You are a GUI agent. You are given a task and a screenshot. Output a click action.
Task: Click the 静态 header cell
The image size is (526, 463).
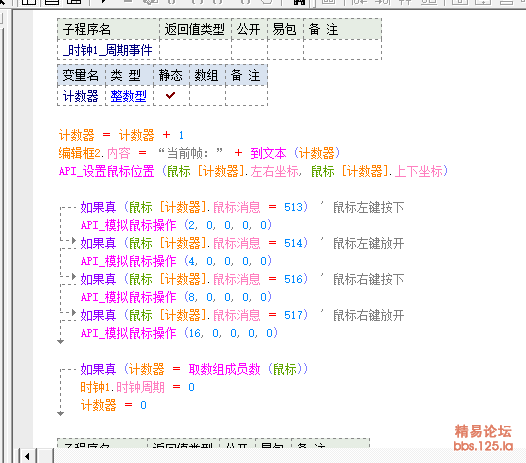[x=171, y=75]
